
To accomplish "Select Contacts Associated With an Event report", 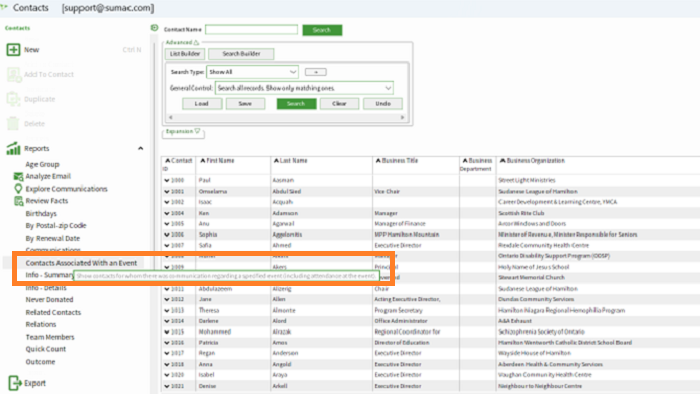I will [x=81, y=263].
